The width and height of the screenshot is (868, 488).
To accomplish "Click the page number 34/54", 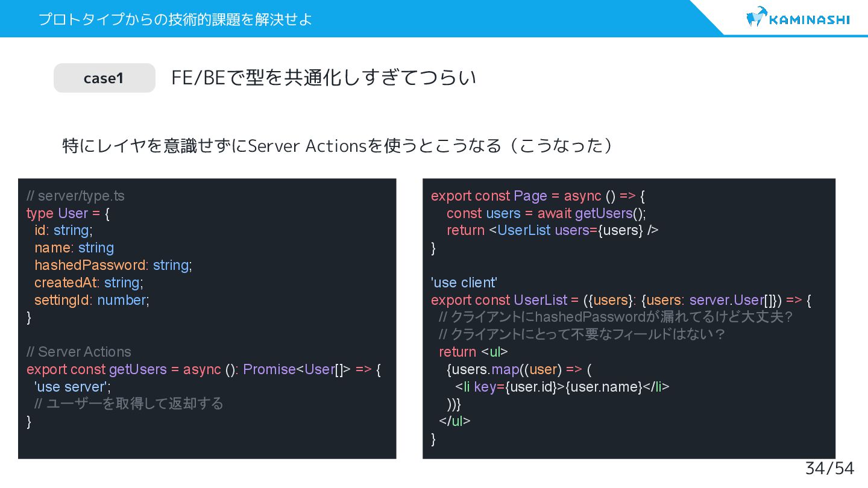I will pos(830,468).
